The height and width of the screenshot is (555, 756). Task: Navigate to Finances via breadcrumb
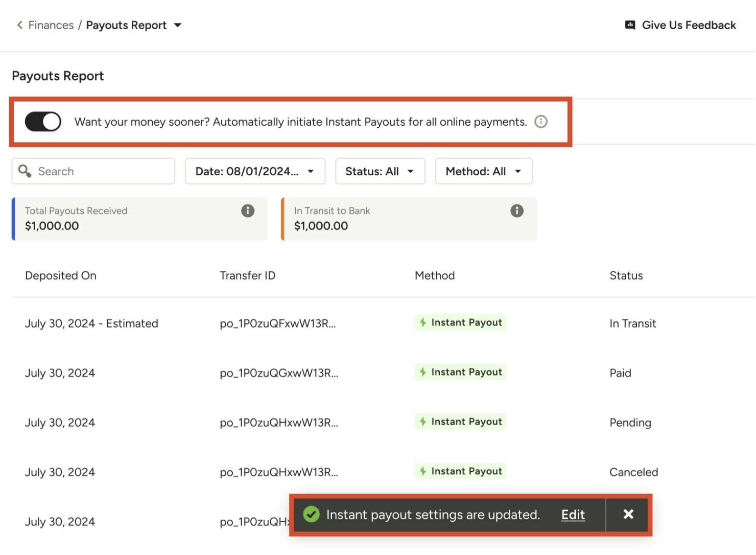click(x=51, y=25)
